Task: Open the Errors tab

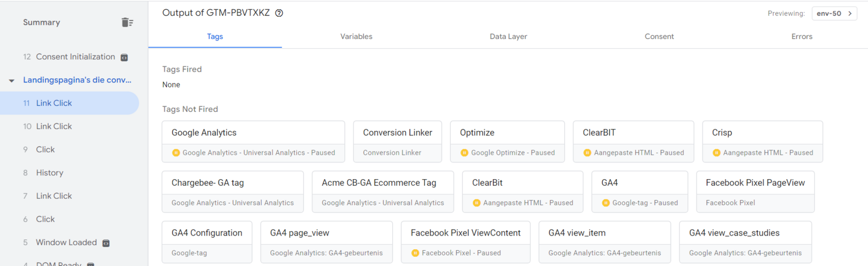Action: [801, 36]
